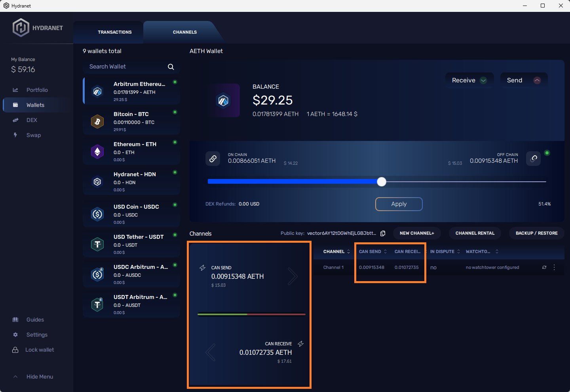The image size is (570, 392).
Task: Open Guides in the sidebar
Action: [35, 320]
